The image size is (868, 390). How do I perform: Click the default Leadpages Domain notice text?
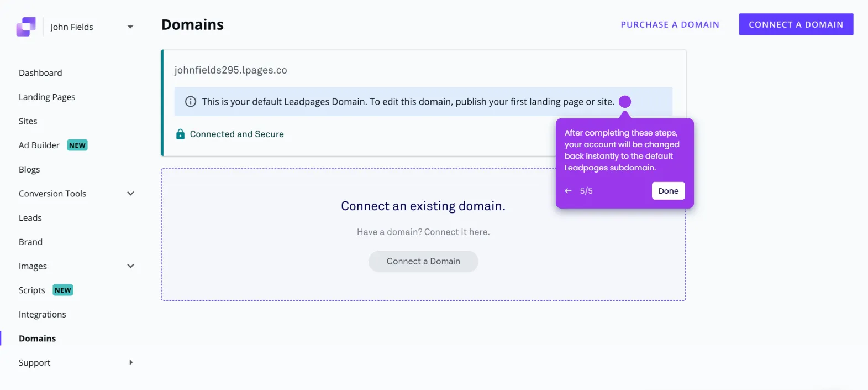pyautogui.click(x=408, y=102)
